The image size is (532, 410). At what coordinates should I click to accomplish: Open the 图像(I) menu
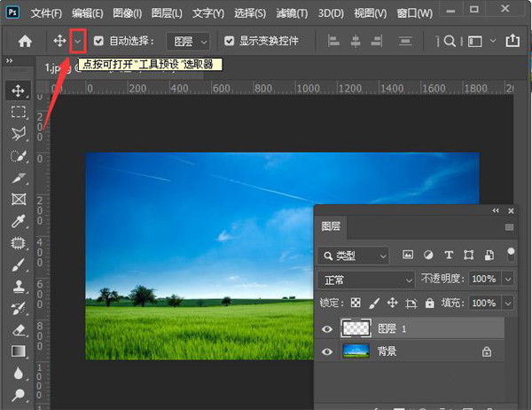(x=128, y=13)
